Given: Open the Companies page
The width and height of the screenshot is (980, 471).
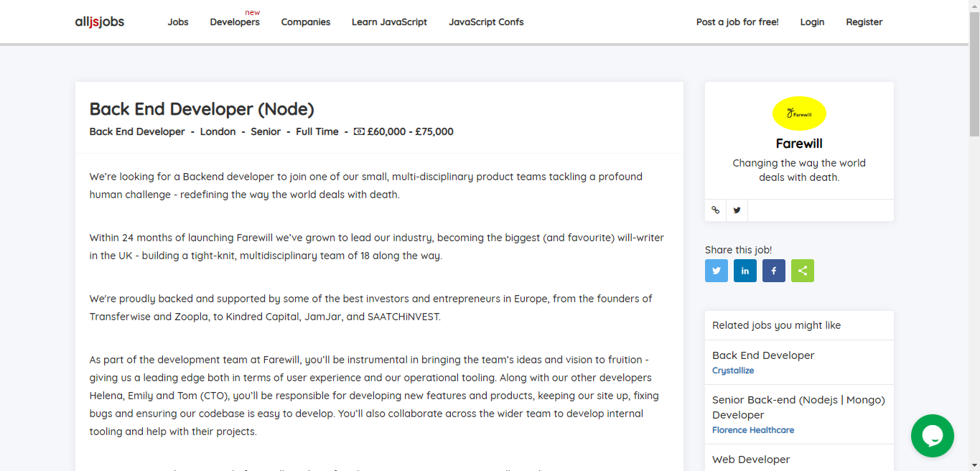Looking at the screenshot, I should point(306,22).
